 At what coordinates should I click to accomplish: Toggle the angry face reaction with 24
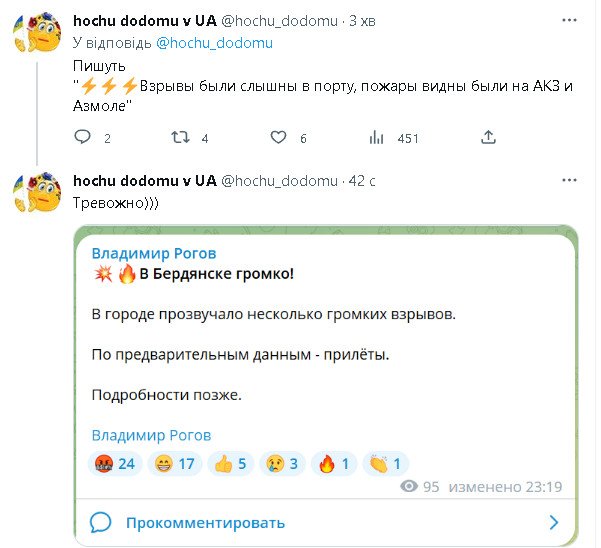click(x=115, y=463)
